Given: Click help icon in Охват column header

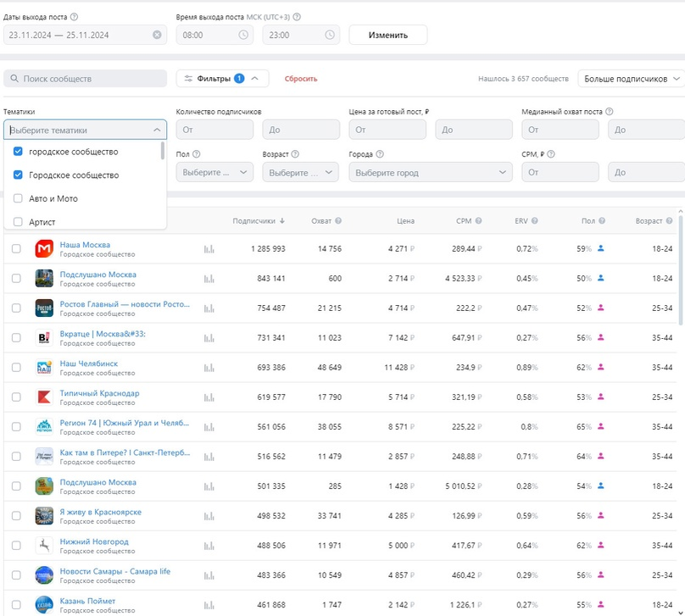Looking at the screenshot, I should tap(338, 221).
